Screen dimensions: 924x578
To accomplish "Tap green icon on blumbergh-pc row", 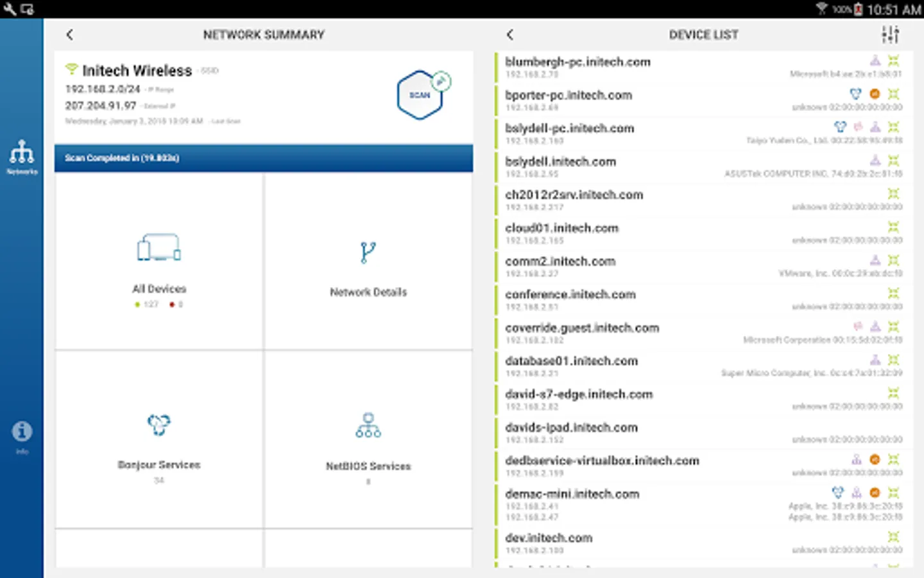I will point(893,60).
